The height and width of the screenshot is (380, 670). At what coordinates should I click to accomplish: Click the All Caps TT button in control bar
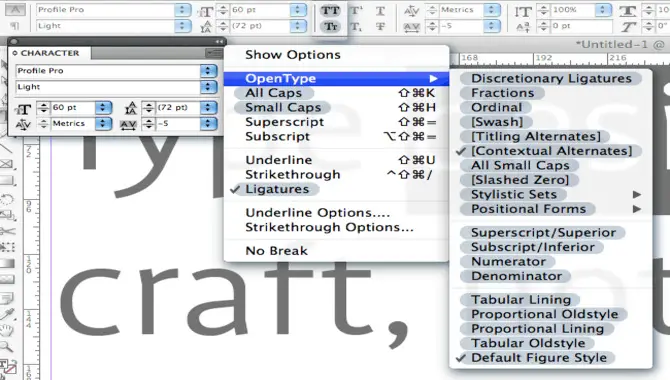(330, 10)
